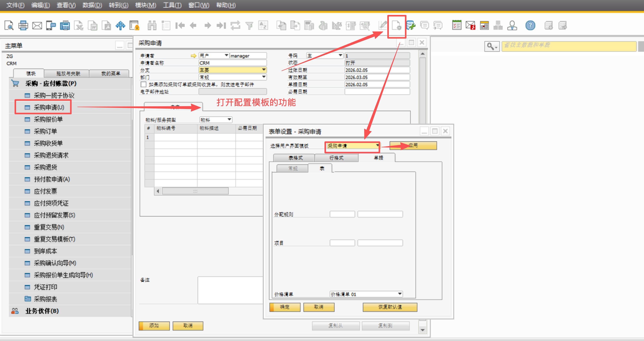Open the 工具(T) menu
This screenshot has height=341, width=644.
172,5
